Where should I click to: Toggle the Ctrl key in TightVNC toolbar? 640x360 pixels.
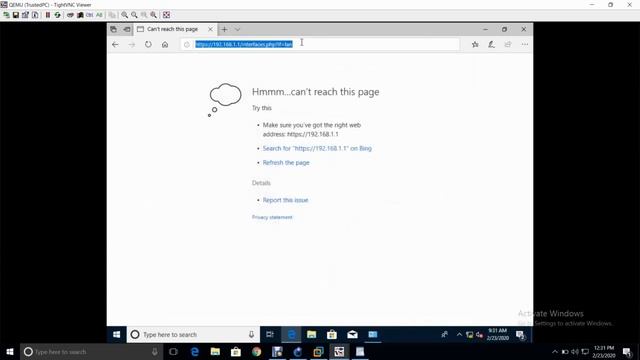point(89,15)
